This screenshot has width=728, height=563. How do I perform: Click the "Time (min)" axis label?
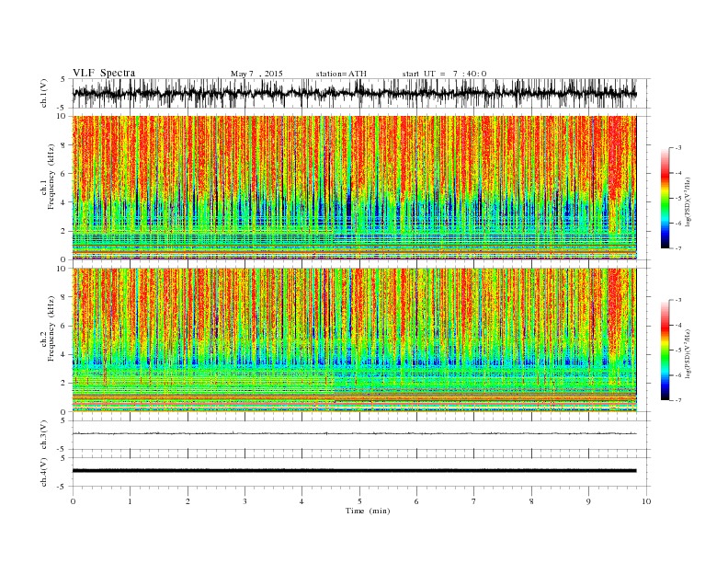click(368, 511)
